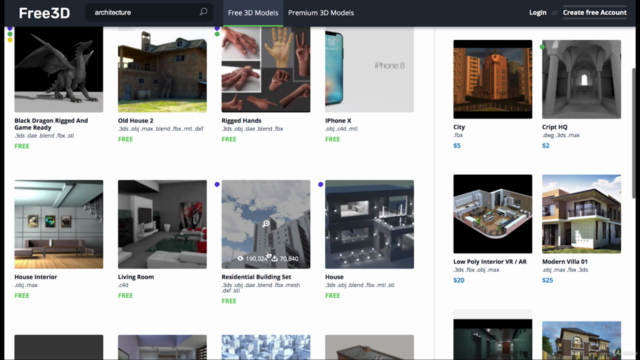Click FREE label under Living Room
The image size is (640, 360).
click(x=125, y=296)
